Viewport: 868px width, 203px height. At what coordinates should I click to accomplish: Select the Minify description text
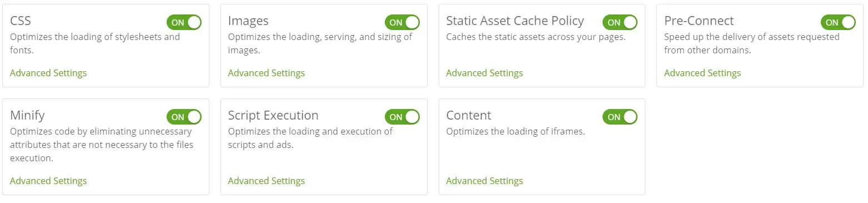101,145
